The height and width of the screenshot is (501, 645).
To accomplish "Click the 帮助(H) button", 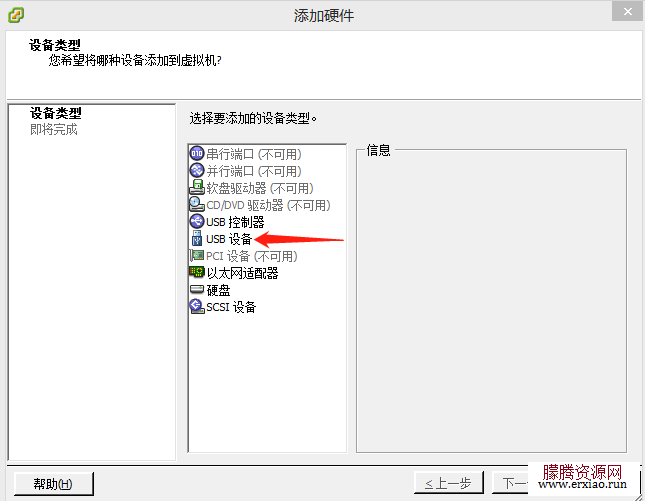I will coord(53,484).
